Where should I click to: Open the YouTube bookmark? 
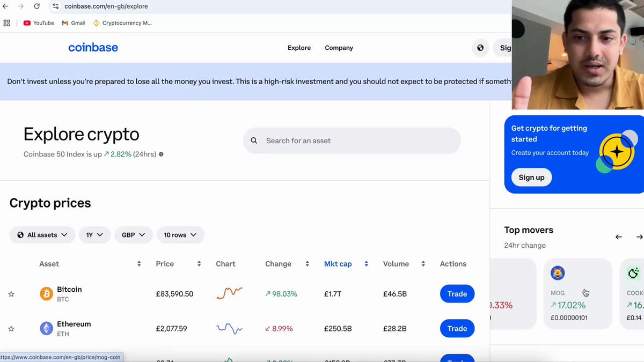pyautogui.click(x=39, y=23)
